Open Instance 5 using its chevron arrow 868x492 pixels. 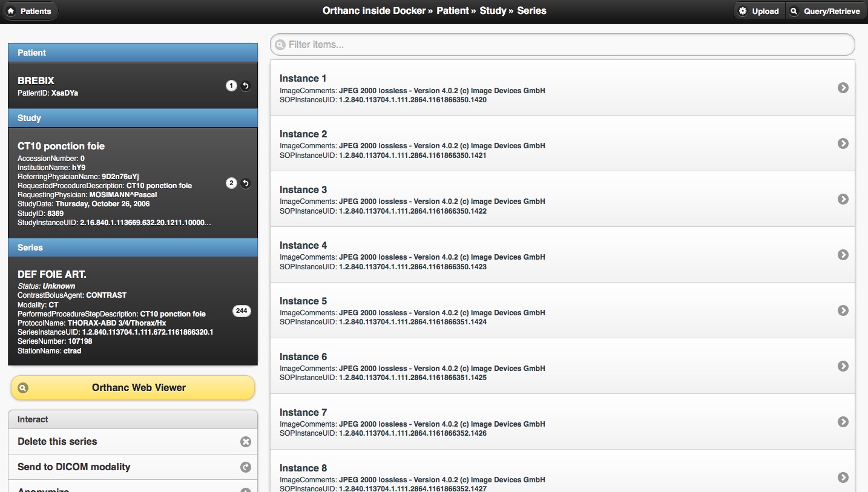tap(843, 310)
